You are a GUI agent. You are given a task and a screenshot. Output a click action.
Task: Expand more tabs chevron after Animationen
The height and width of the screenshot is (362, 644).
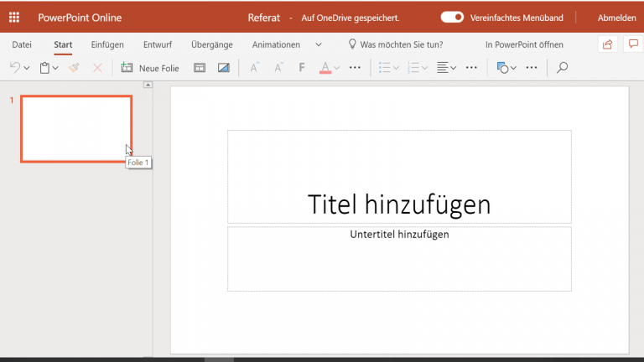pos(319,44)
